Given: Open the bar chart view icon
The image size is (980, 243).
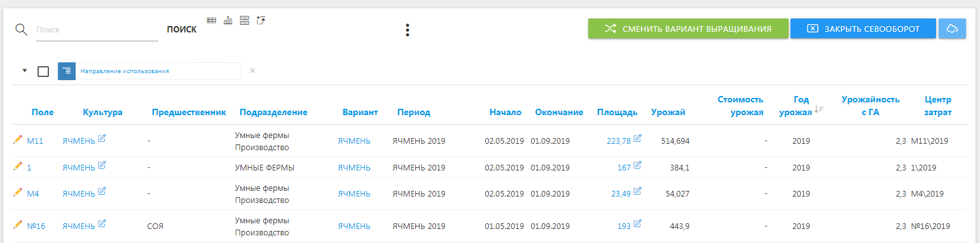Looking at the screenshot, I should click(x=228, y=20).
